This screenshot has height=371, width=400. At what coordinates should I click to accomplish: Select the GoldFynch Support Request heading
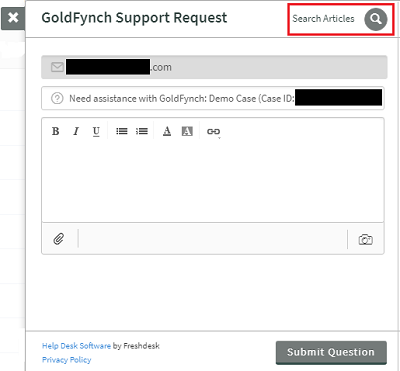click(134, 18)
